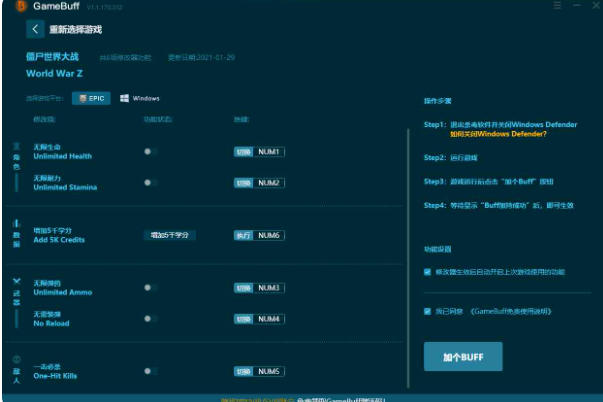Screen dimensions: 603x402
Task: Click the World War Z title text
Action: pos(54,73)
